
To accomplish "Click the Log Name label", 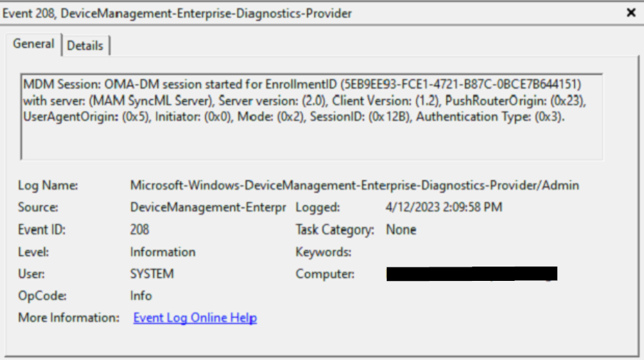I will pyautogui.click(x=48, y=185).
